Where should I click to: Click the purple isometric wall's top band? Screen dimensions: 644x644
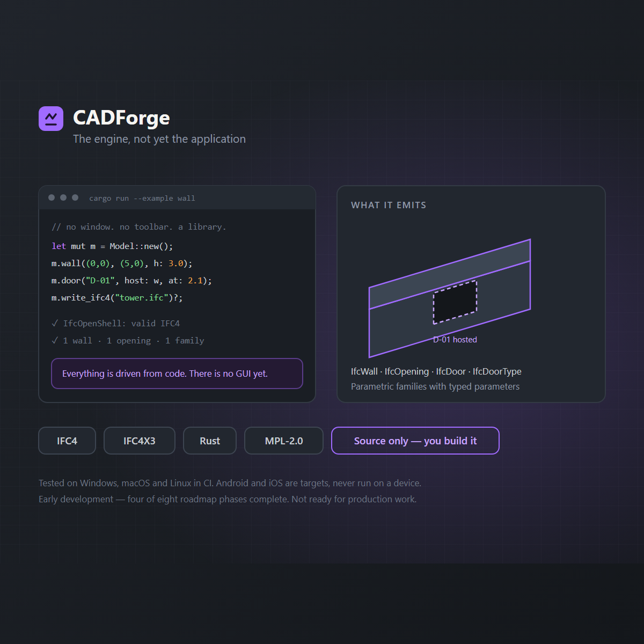450,274
